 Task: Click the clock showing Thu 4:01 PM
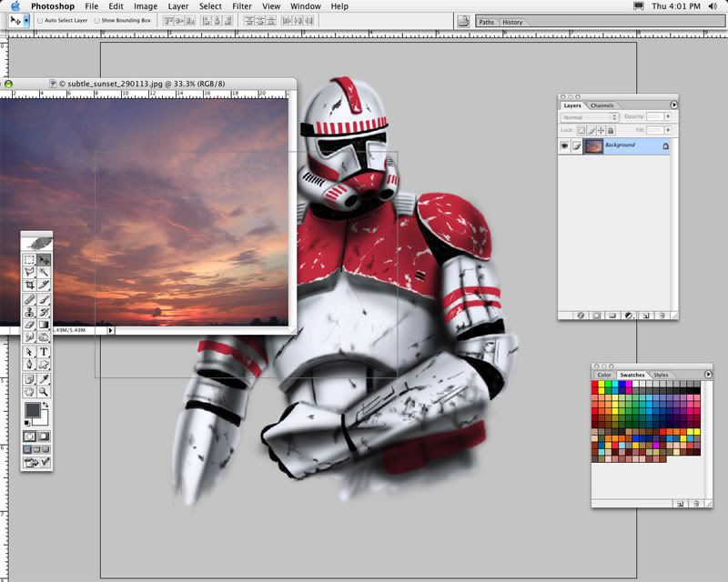675,6
